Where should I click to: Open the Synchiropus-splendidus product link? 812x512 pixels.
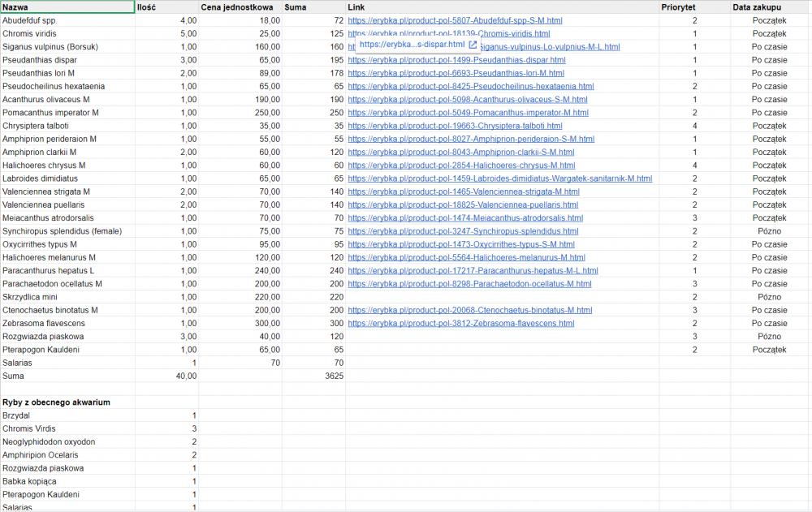pyautogui.click(x=463, y=231)
